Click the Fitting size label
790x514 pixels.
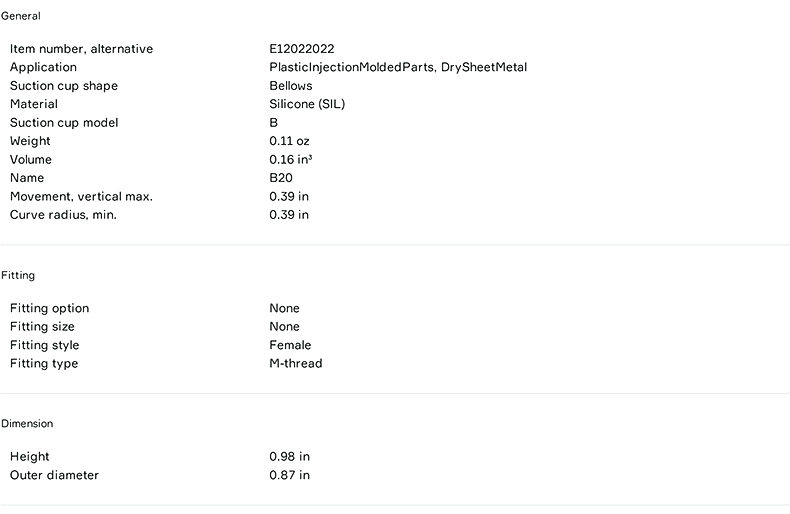coord(42,327)
